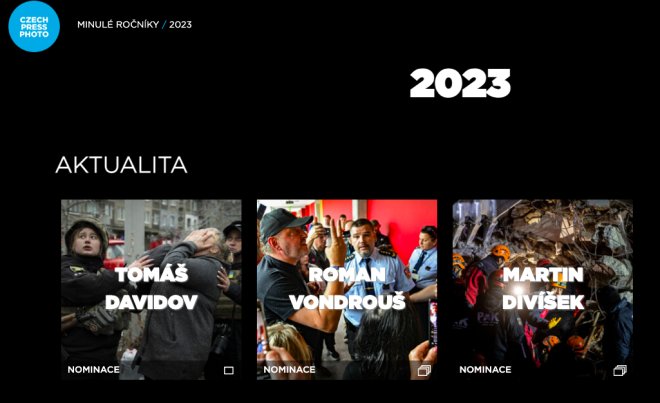
Task: Click the photo series icon on Divíšek's card
Action: (620, 370)
